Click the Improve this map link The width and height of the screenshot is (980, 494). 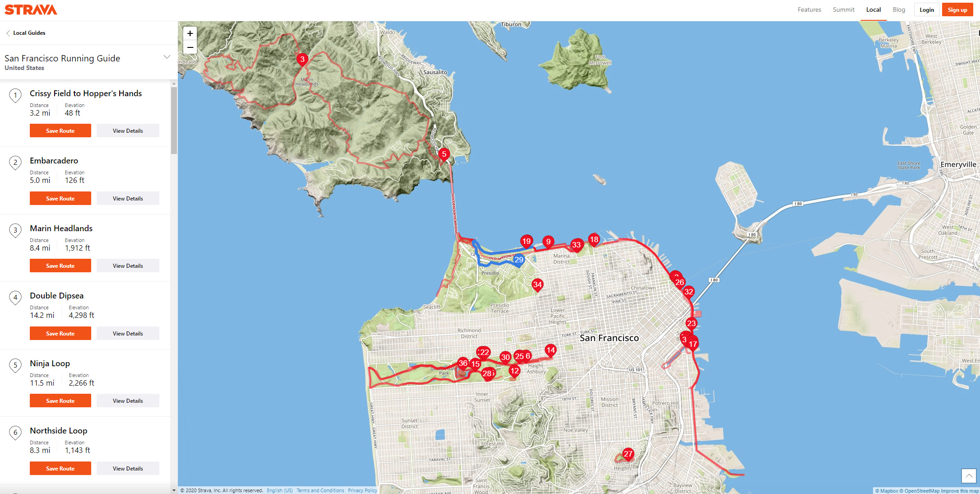point(960,491)
